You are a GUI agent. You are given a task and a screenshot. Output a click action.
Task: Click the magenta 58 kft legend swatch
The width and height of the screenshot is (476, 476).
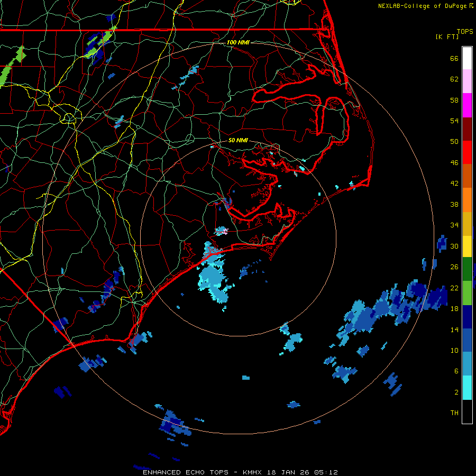[467, 105]
